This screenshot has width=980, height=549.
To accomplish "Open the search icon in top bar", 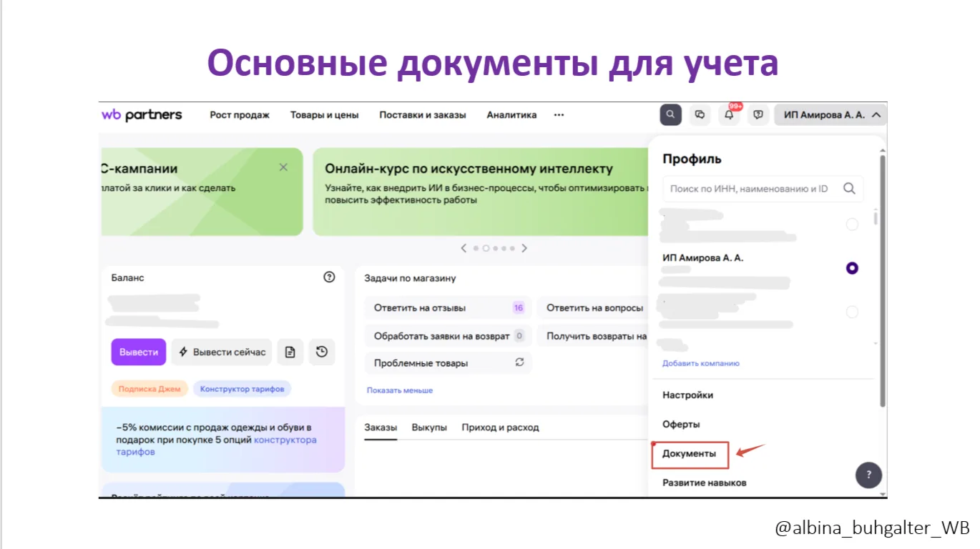I will (x=670, y=114).
